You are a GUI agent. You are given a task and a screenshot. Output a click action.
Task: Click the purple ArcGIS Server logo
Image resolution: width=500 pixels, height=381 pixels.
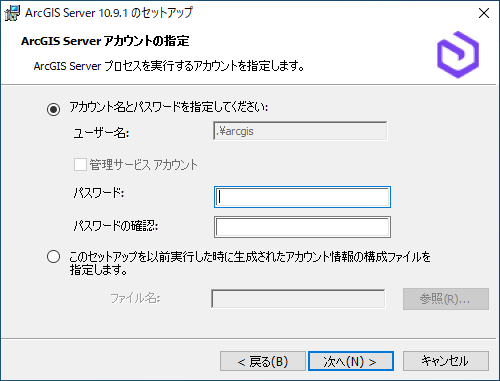pos(458,55)
